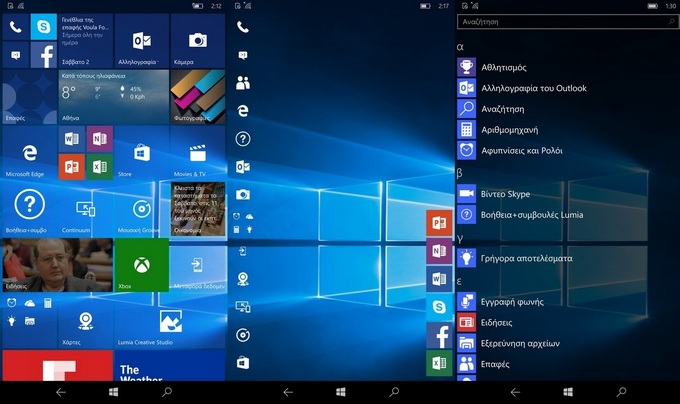Launch the green Xbox tile
This screenshot has height=404, width=680.
[x=142, y=265]
